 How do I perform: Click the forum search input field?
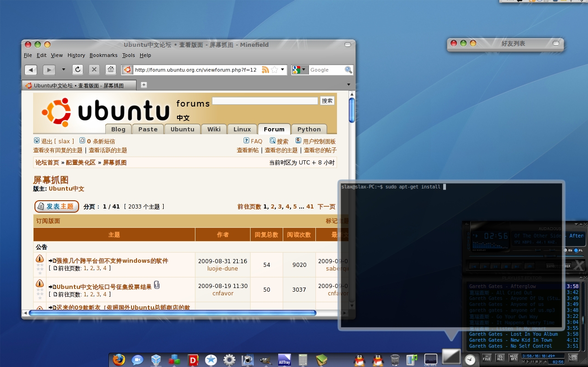click(x=265, y=101)
